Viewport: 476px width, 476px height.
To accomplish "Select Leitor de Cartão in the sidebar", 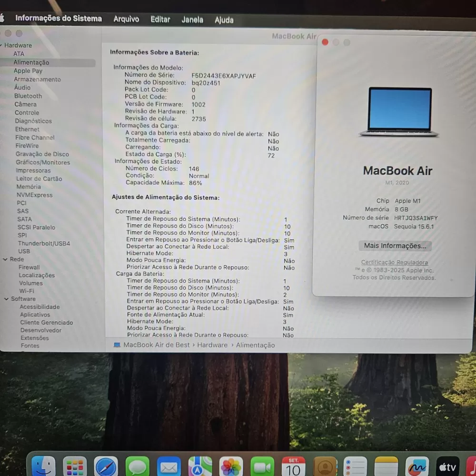I will [x=39, y=179].
